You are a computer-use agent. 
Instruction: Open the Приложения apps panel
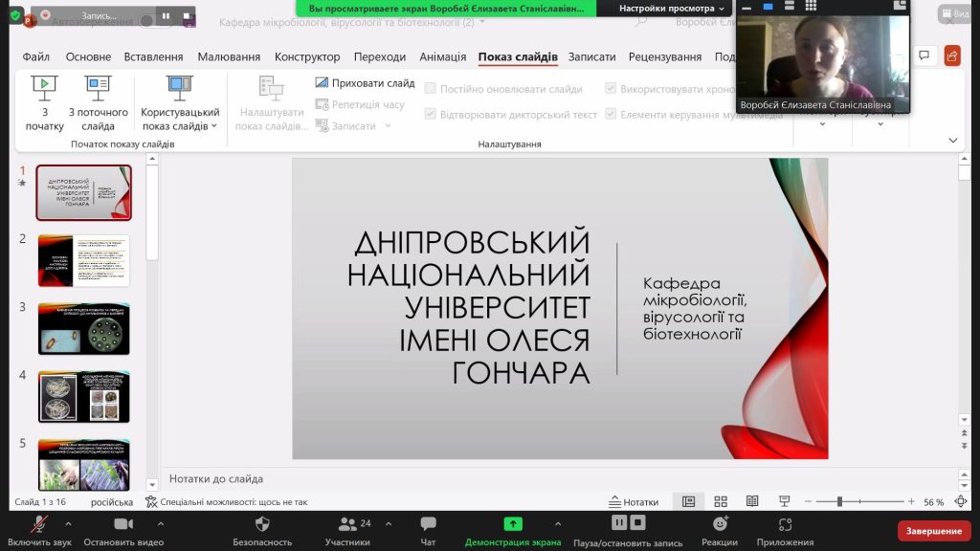point(785,531)
